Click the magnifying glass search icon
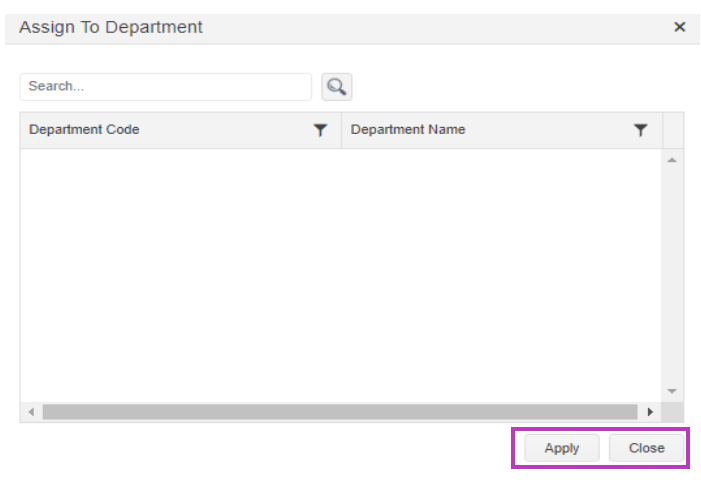 point(337,87)
